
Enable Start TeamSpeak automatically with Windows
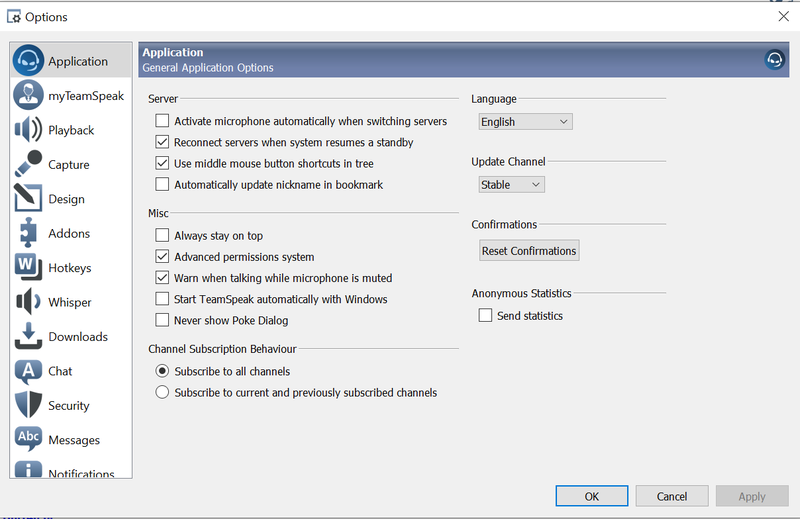click(162, 299)
